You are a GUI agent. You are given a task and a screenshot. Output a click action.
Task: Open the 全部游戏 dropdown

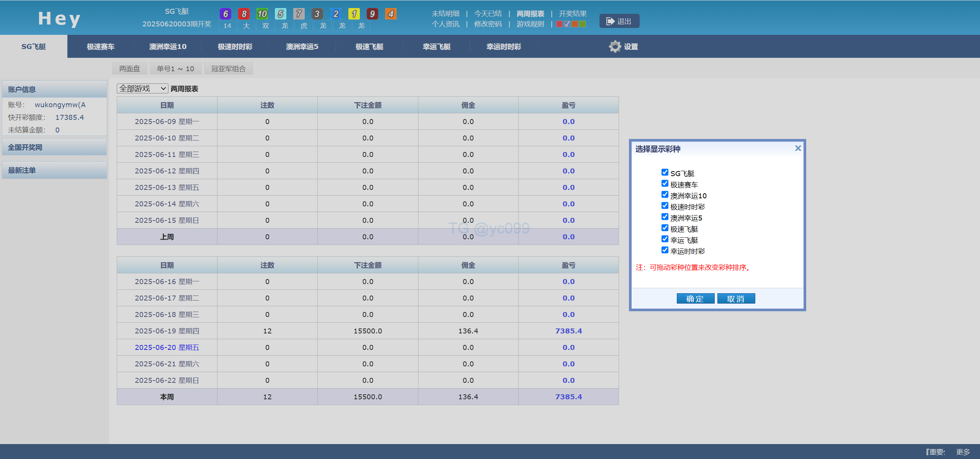point(142,88)
